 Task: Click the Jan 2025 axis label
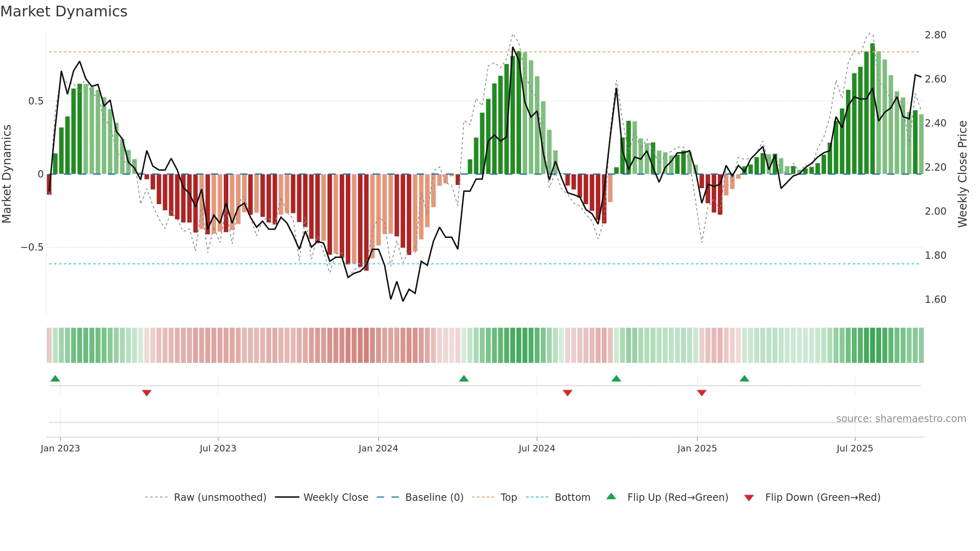pyautogui.click(x=697, y=448)
